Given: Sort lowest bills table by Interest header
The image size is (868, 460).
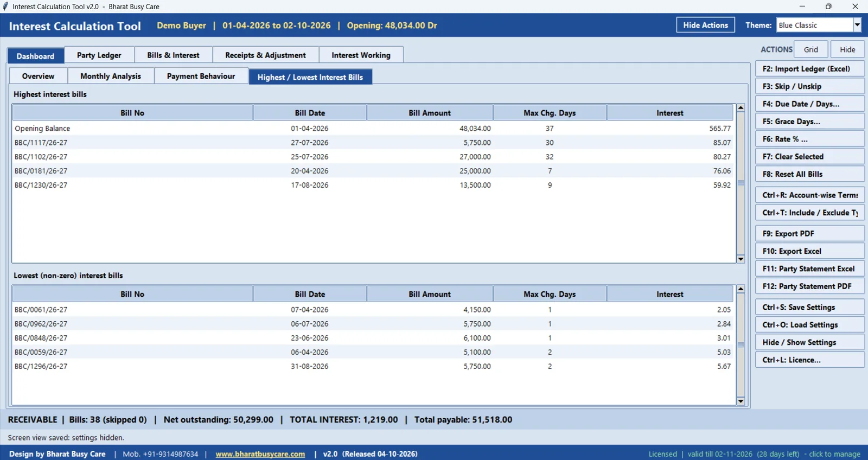Looking at the screenshot, I should 670,294.
